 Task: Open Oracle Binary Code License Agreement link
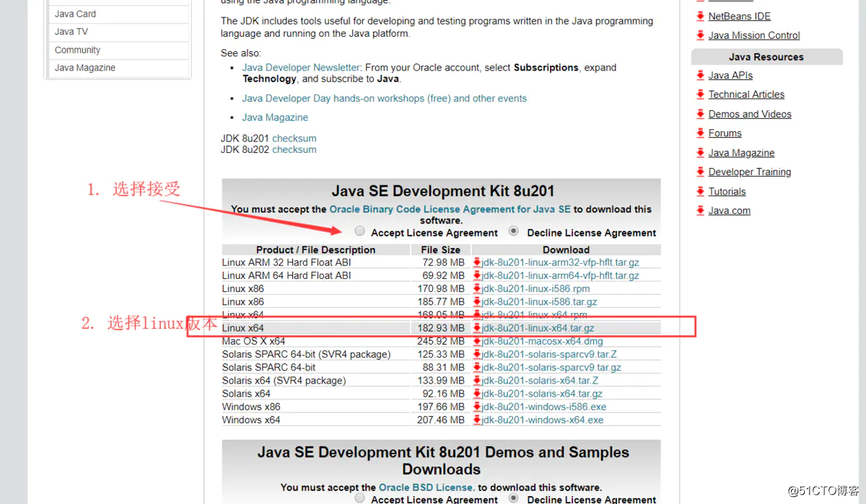point(450,209)
